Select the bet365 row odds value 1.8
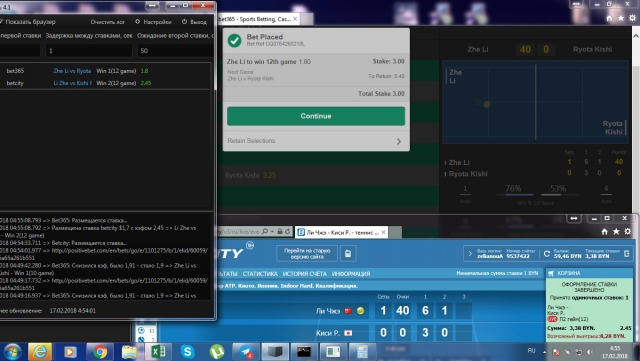Viewport: 640px width, 361px height. coord(144,71)
